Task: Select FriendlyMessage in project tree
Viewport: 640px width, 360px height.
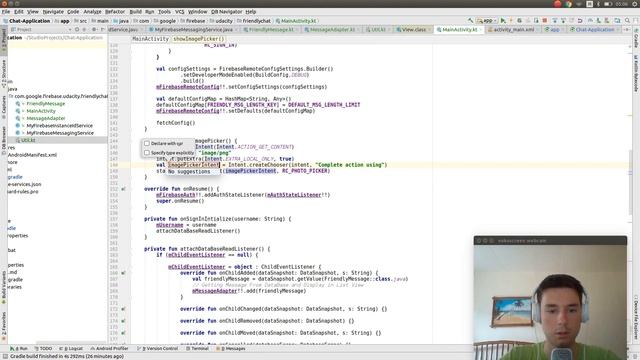Action: pyautogui.click(x=46, y=104)
